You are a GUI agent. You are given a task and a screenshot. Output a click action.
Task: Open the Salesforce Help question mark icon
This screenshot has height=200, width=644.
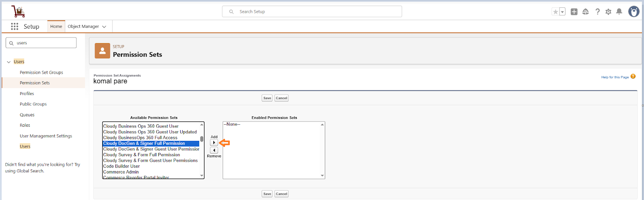click(x=597, y=12)
